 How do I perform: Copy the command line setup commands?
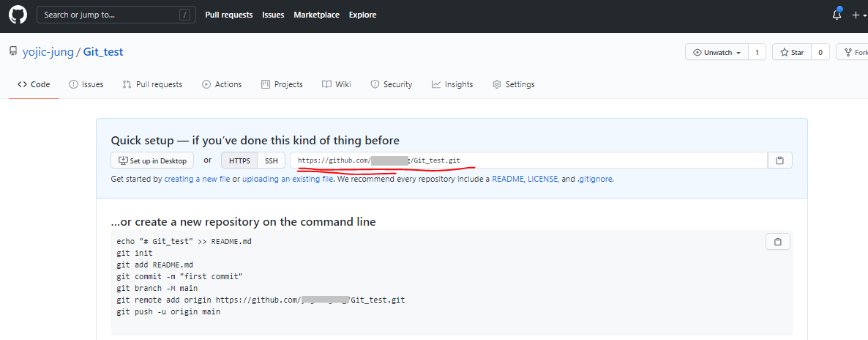778,242
